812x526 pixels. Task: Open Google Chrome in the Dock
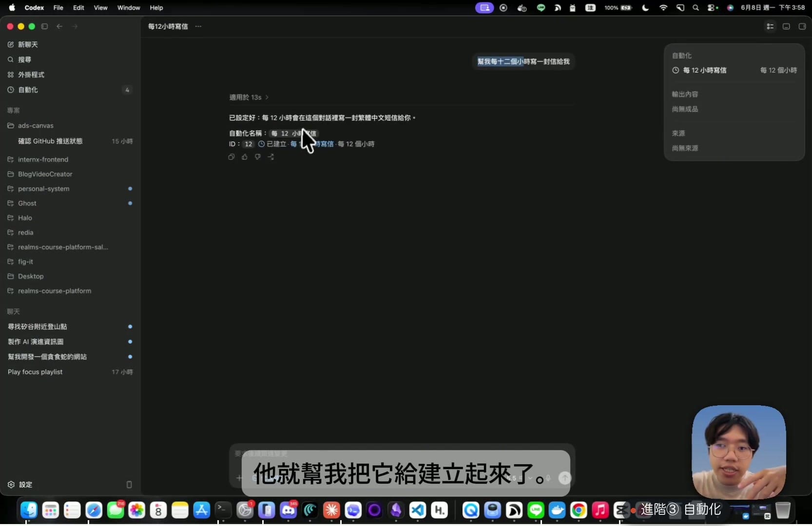coord(579,510)
